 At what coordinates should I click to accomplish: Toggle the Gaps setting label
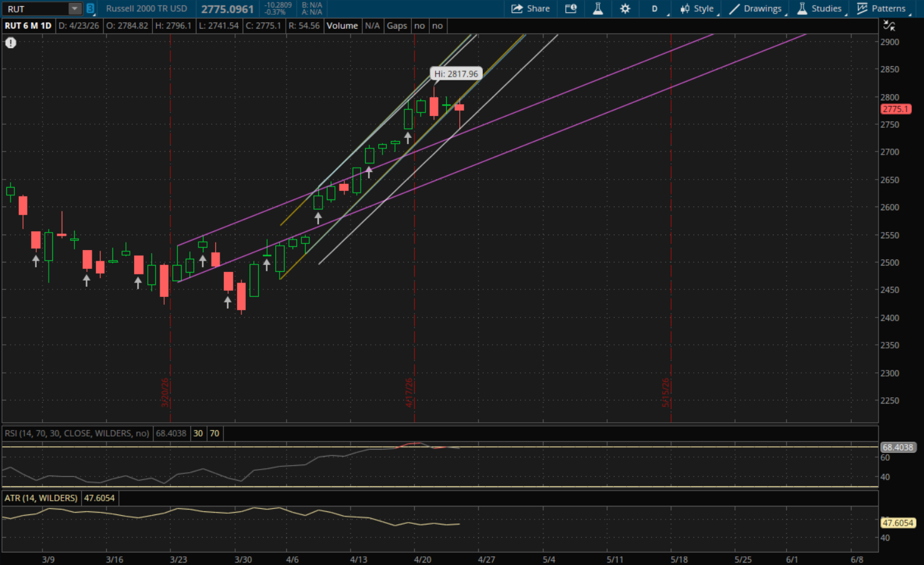click(397, 26)
